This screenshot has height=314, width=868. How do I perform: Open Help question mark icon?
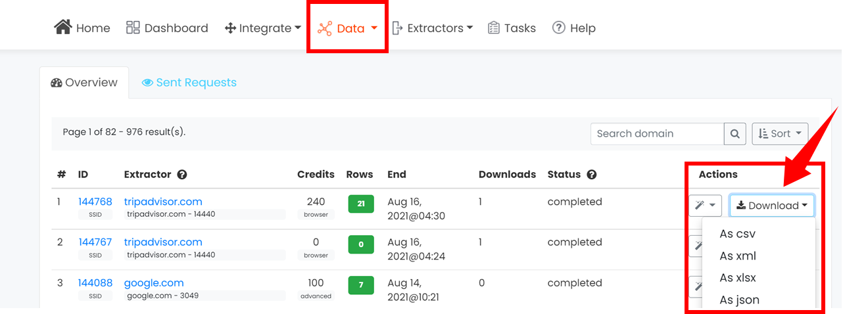[x=559, y=28]
